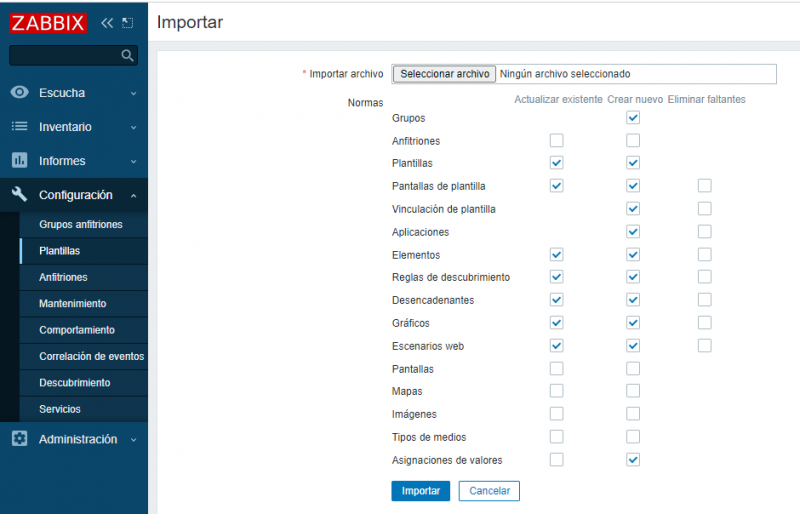This screenshot has height=514, width=800.
Task: Uncheck Plantillas Actualizar existente checkbox
Action: pyautogui.click(x=556, y=163)
